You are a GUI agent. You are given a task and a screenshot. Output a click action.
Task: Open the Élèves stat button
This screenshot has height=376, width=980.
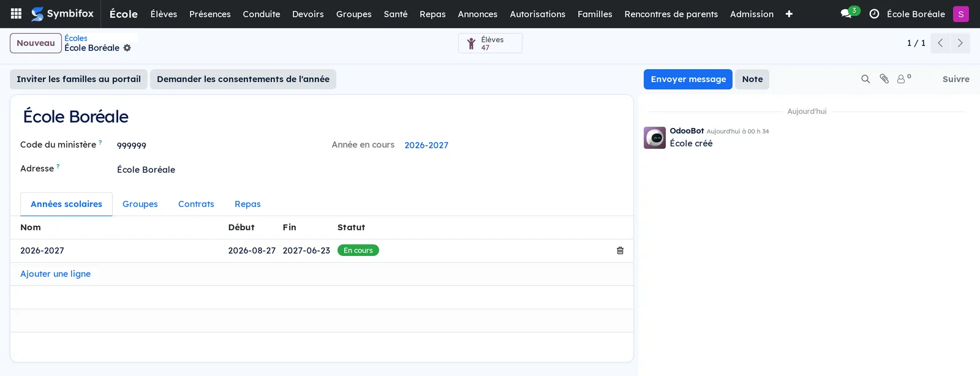point(490,43)
